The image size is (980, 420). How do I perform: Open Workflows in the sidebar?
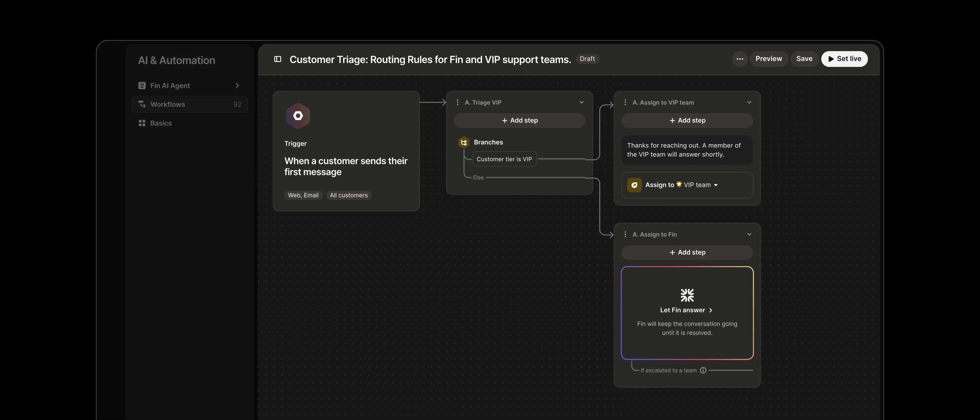tap(189, 104)
